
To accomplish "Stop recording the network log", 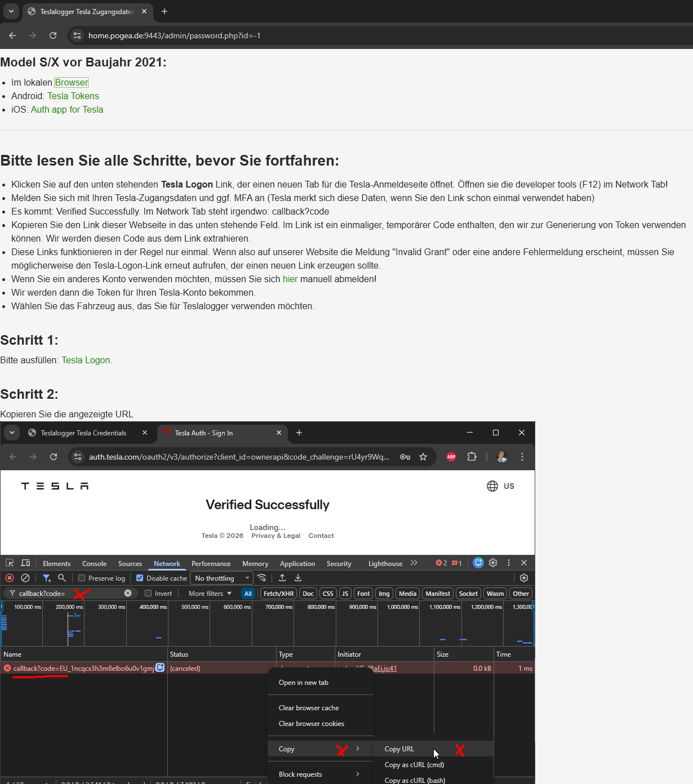I will click(x=10, y=578).
